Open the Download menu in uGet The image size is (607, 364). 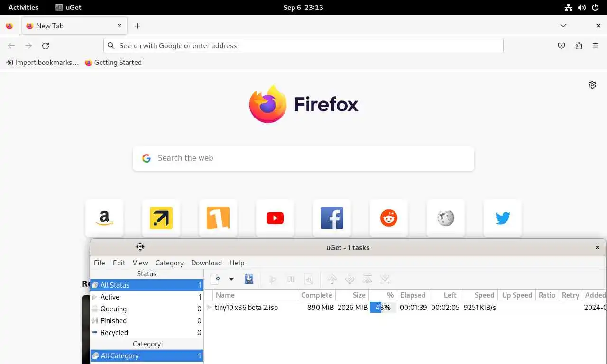(x=206, y=263)
